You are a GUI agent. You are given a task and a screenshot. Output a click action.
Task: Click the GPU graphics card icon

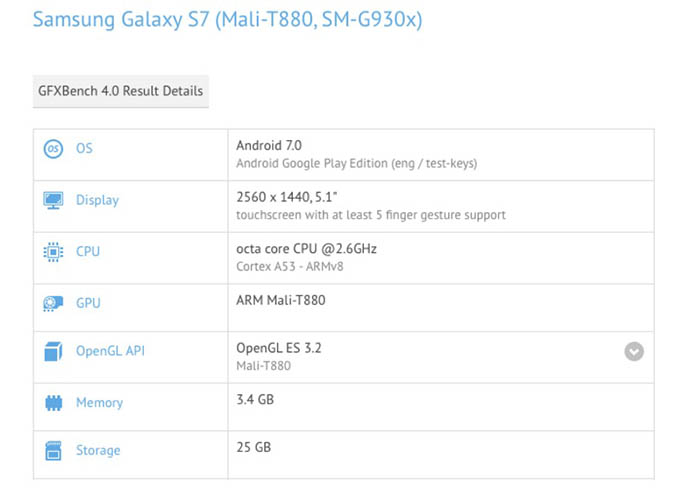pyautogui.click(x=53, y=303)
